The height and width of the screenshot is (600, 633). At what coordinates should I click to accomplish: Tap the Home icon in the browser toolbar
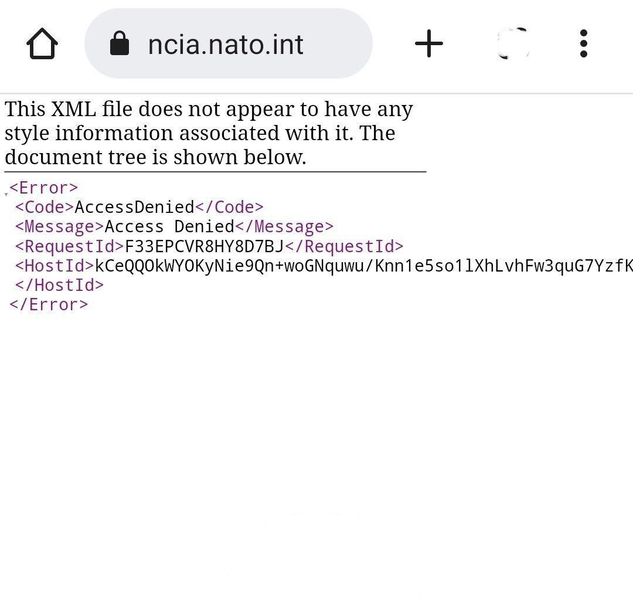(42, 44)
